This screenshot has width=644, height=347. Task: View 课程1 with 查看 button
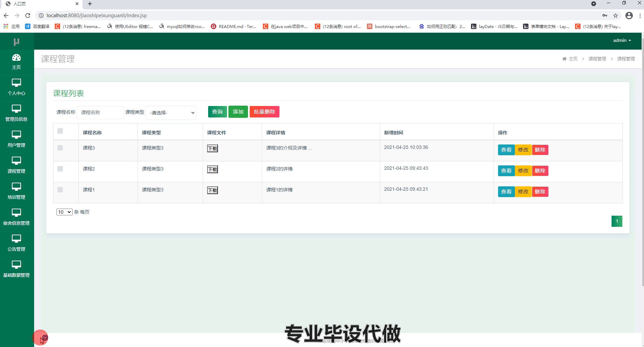(x=506, y=192)
